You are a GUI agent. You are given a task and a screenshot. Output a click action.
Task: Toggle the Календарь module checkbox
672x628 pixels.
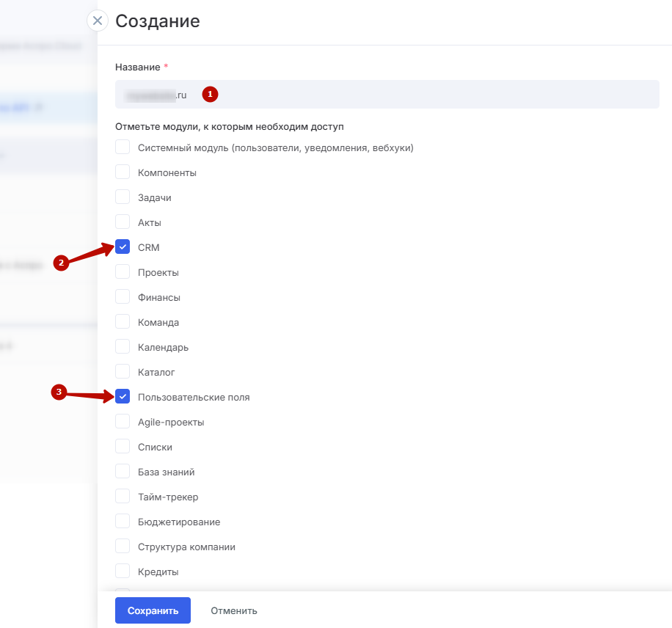123,347
